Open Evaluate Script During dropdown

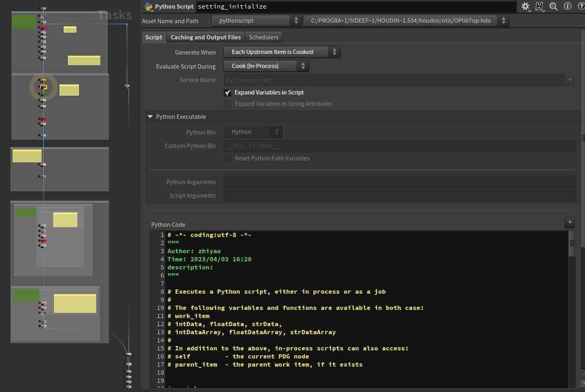click(266, 66)
